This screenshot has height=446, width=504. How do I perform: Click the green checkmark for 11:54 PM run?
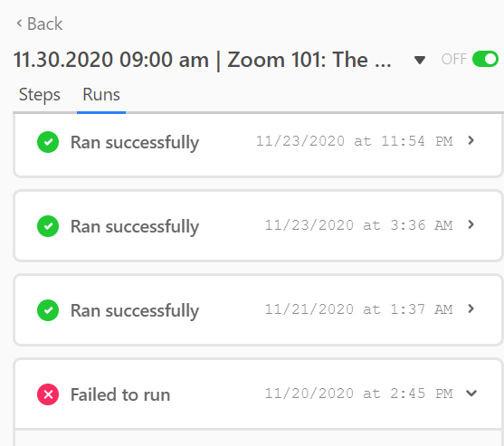pyautogui.click(x=48, y=142)
